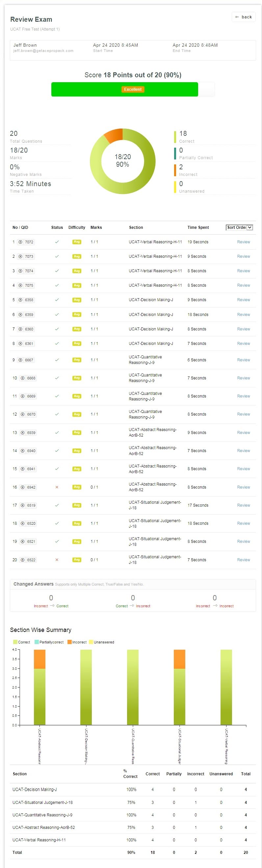Click the target icon beside QID 6358
262x868 pixels.
coord(20,300)
